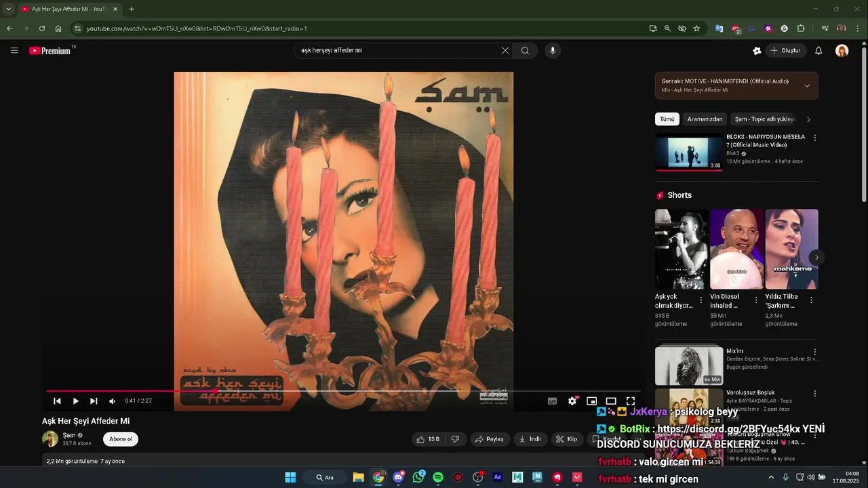Open Vin Diesel short thumbnail
Image resolution: width=868 pixels, height=488 pixels.
coord(736,249)
